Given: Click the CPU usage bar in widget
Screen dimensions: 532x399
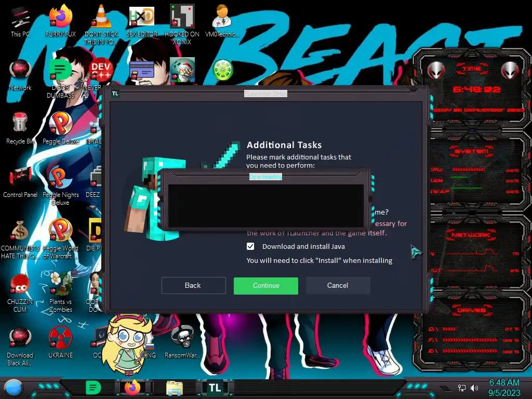Looking at the screenshot, I should pos(468,169).
